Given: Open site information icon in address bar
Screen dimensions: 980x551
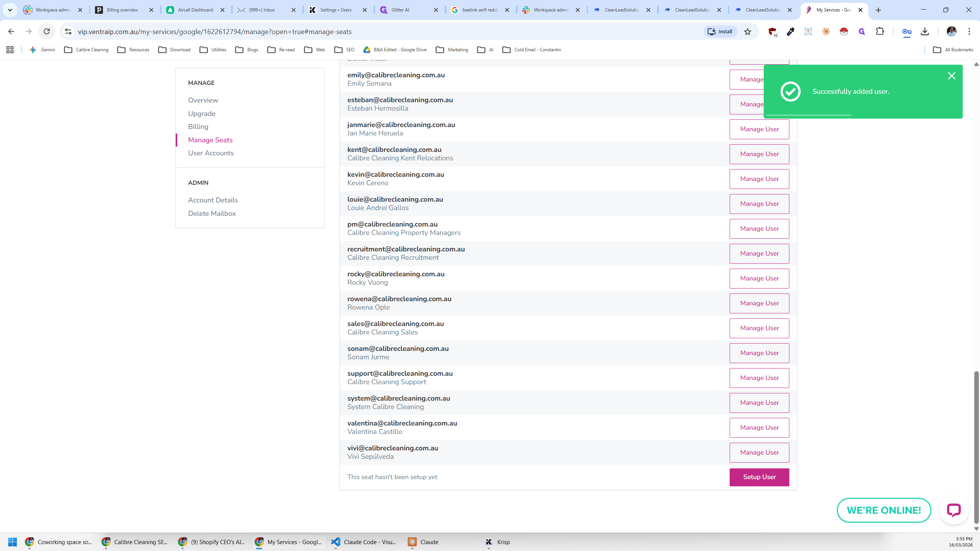Looking at the screenshot, I should (68, 31).
